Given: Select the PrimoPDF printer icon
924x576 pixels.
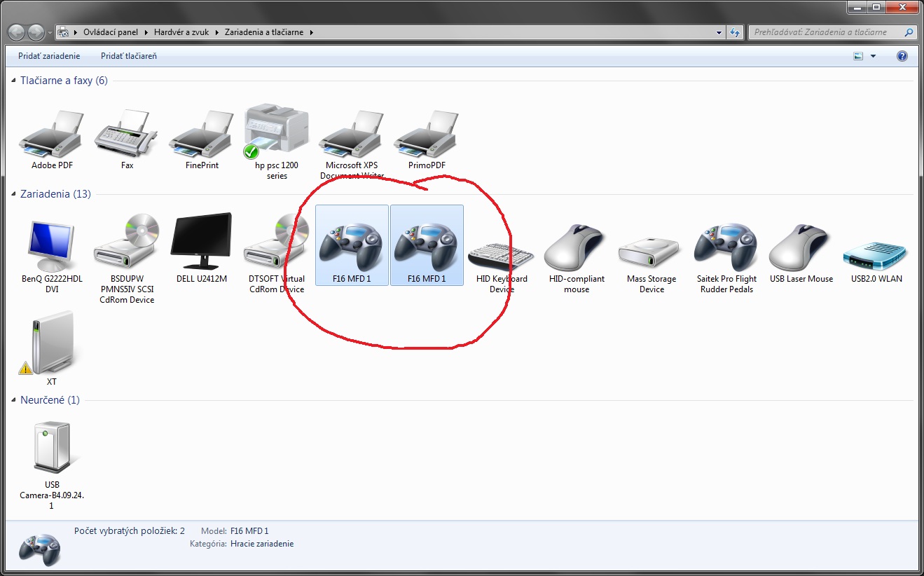Looking at the screenshot, I should [427, 134].
